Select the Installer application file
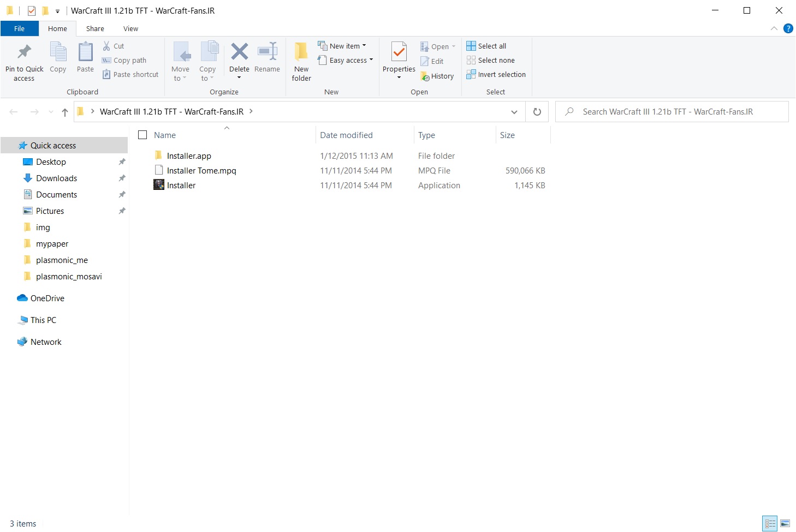The width and height of the screenshot is (796, 532). pos(181,186)
